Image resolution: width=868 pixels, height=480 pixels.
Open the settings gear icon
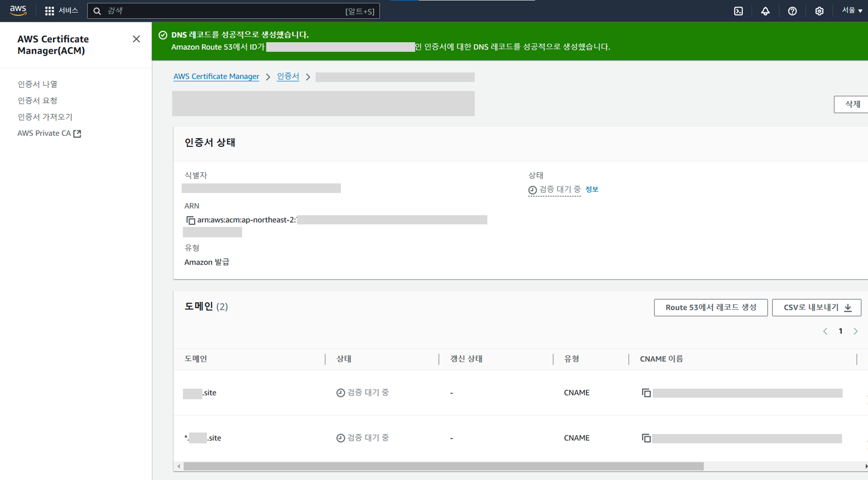coord(819,11)
